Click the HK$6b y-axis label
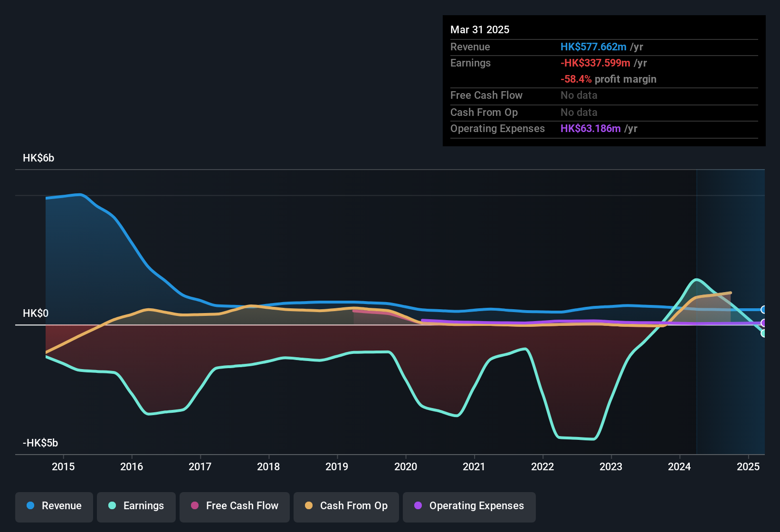780x532 pixels. click(38, 158)
